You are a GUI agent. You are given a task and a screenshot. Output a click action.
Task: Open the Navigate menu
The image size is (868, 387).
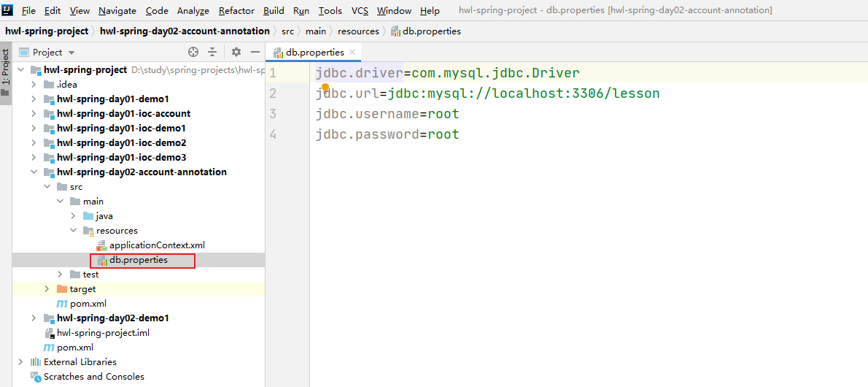pos(118,10)
